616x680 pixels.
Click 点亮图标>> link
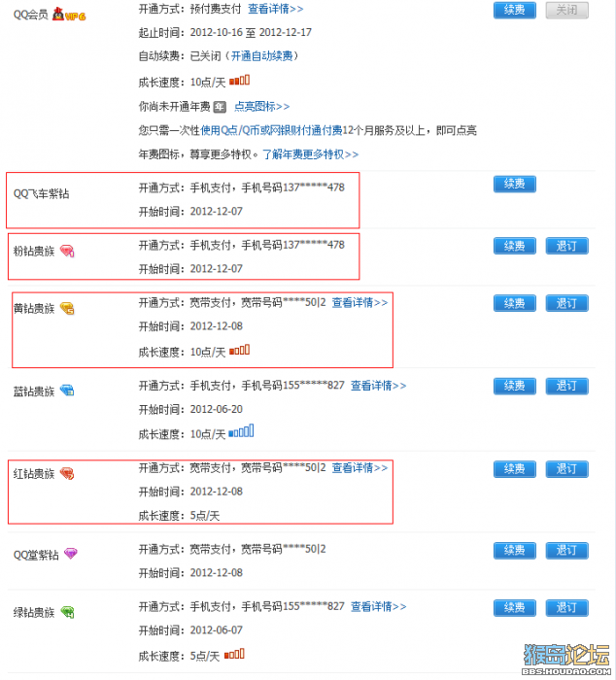262,106
